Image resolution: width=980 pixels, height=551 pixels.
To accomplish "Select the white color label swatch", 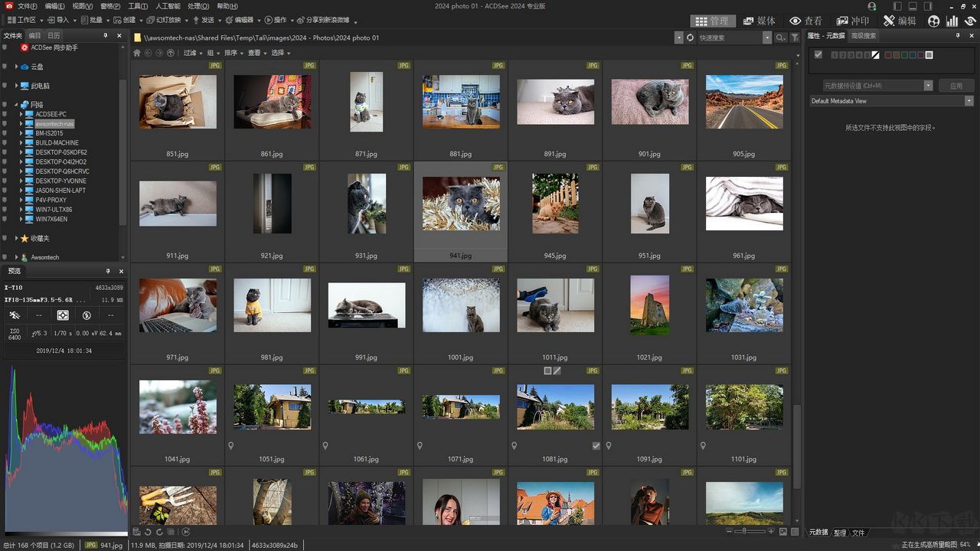I will 929,55.
